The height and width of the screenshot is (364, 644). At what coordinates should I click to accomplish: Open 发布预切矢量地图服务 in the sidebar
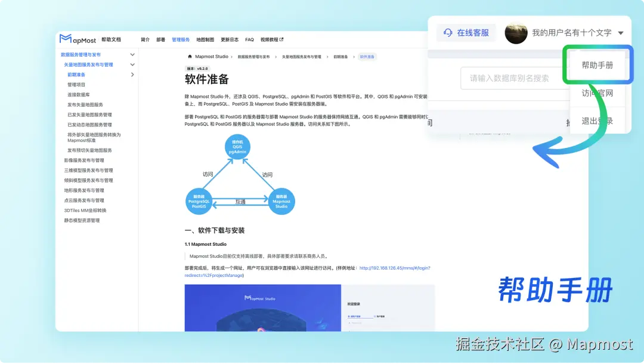pos(89,151)
